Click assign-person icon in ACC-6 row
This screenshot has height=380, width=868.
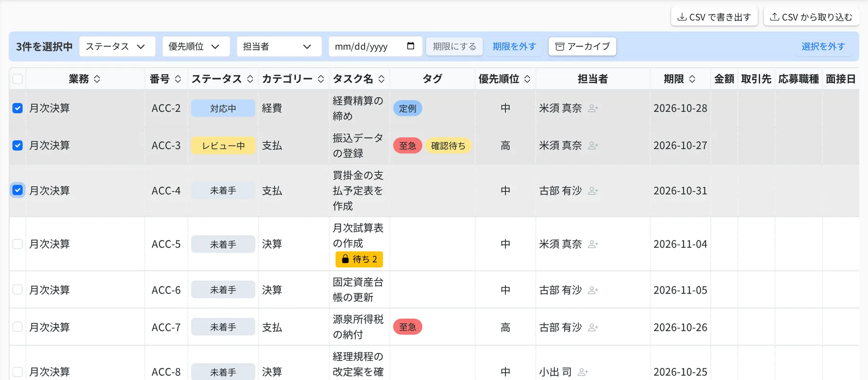point(593,290)
